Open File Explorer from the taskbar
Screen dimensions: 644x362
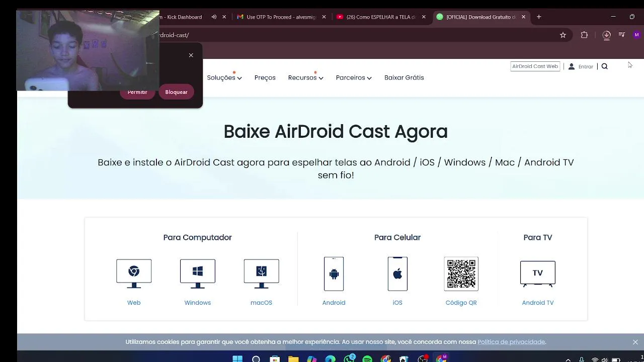coord(293,359)
